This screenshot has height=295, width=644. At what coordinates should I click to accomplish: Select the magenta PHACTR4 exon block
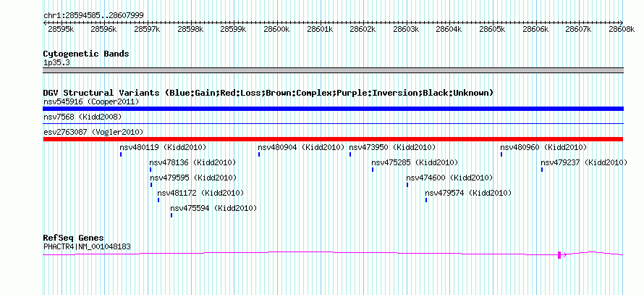(559, 255)
